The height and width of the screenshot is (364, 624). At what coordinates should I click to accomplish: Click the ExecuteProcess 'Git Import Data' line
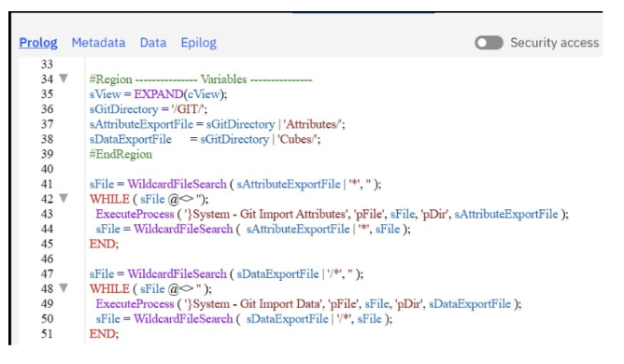(308, 304)
